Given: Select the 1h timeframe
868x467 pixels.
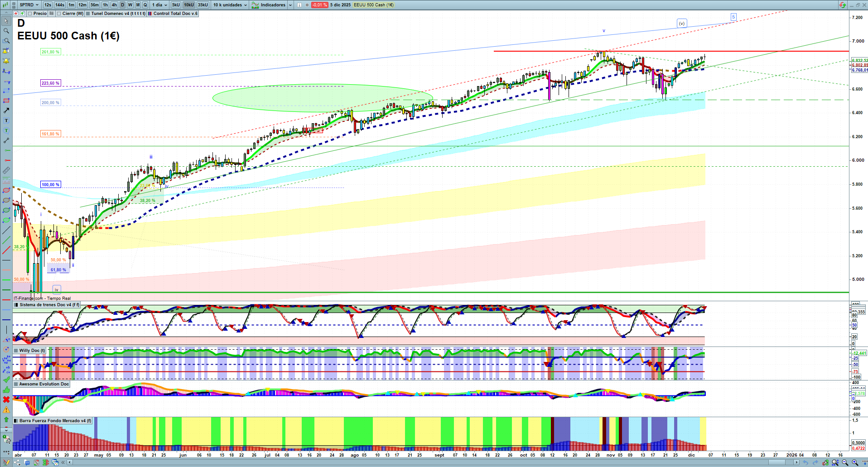Looking at the screenshot, I should point(105,5).
